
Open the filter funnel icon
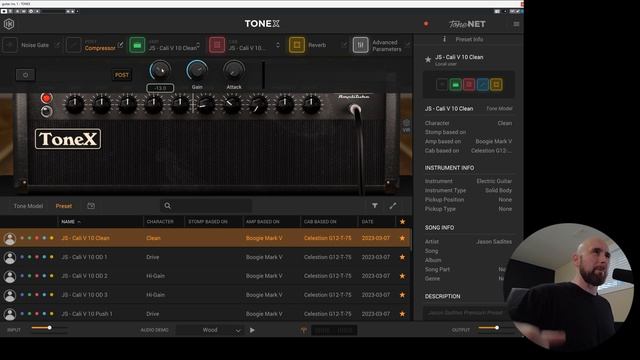pyautogui.click(x=375, y=206)
